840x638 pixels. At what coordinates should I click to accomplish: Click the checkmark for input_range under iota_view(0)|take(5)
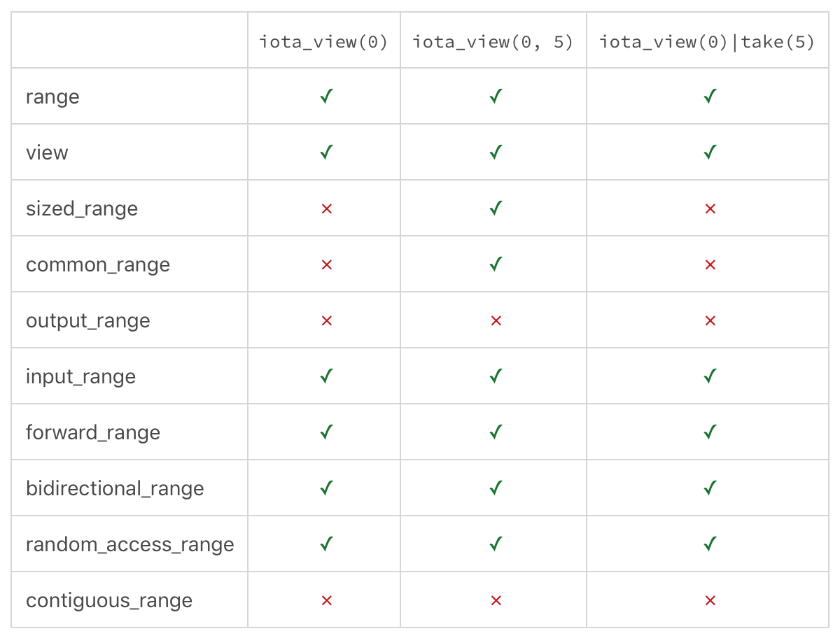710,376
